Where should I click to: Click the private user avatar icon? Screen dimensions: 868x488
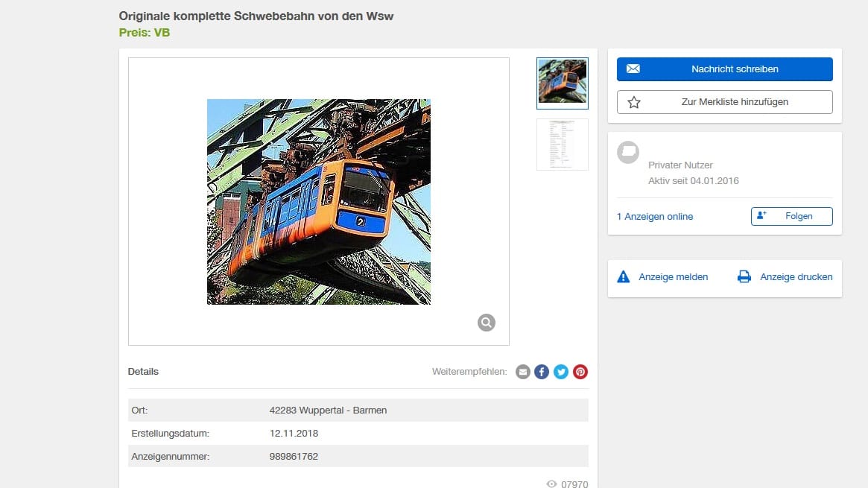pyautogui.click(x=628, y=152)
